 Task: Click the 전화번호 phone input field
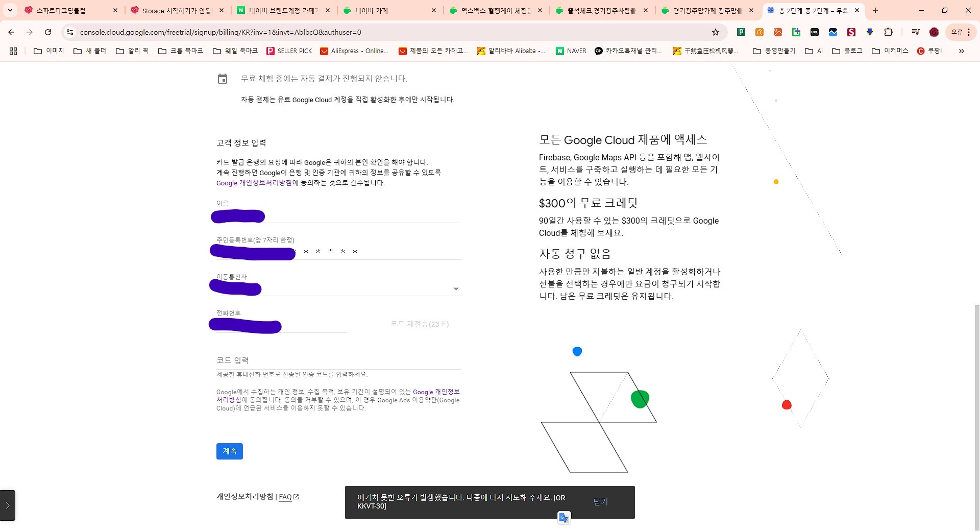coord(281,325)
